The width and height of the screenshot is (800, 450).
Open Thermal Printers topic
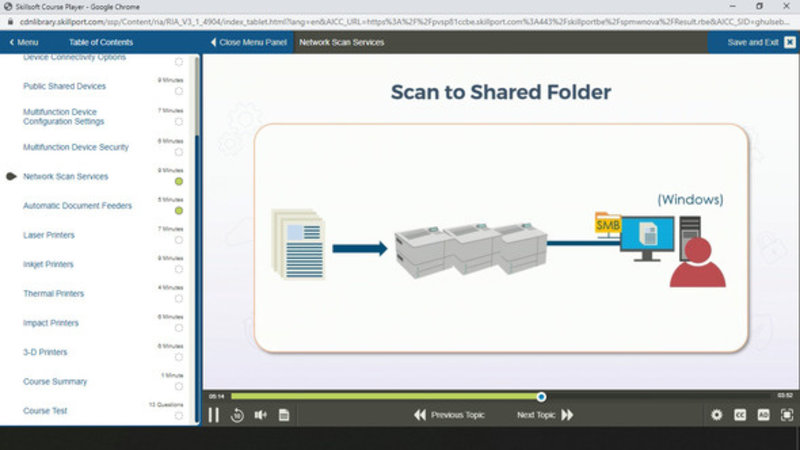click(54, 293)
